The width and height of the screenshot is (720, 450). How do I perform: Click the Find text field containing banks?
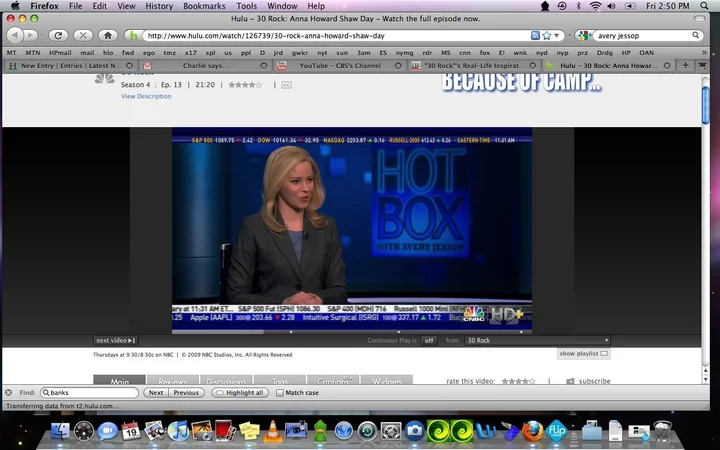pyautogui.click(x=93, y=393)
